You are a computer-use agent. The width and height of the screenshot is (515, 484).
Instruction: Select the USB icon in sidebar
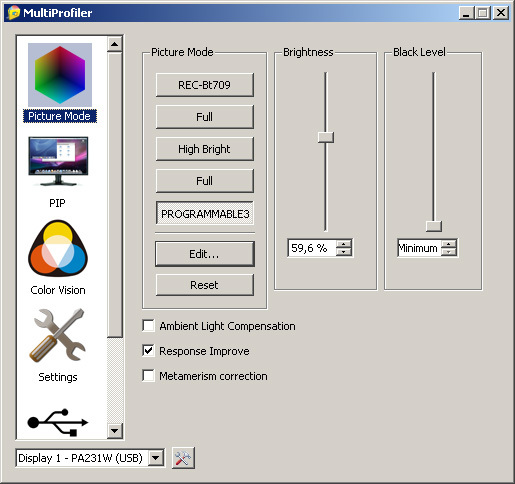click(57, 422)
